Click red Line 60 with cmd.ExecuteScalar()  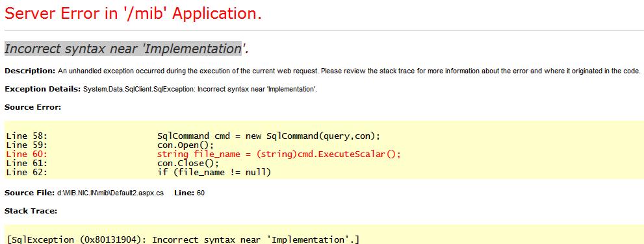[x=203, y=154]
